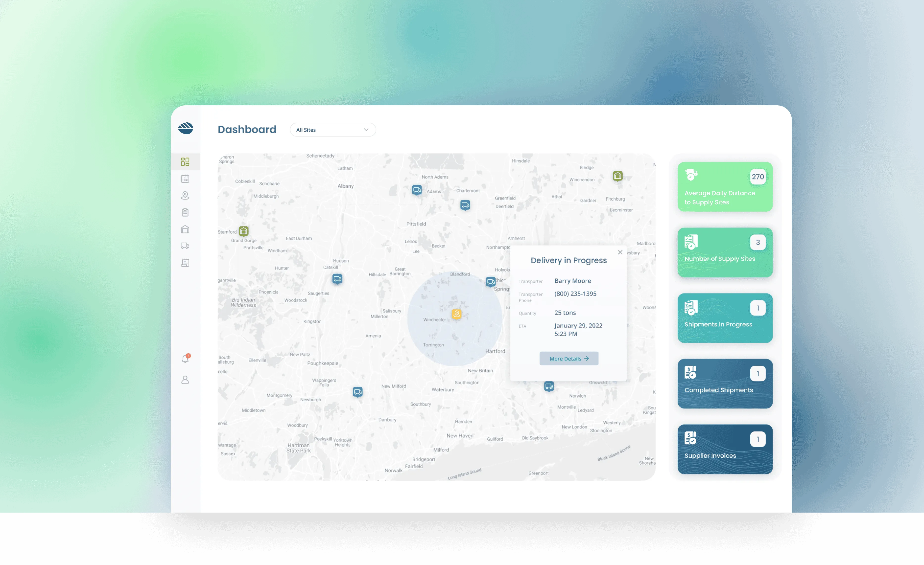Click the location pin person sidebar icon

coord(185,195)
